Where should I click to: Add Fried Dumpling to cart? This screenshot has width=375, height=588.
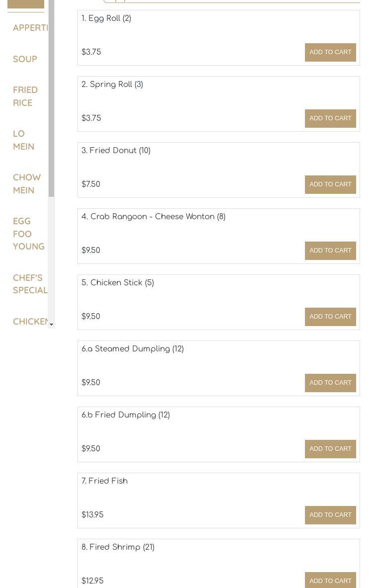330,449
